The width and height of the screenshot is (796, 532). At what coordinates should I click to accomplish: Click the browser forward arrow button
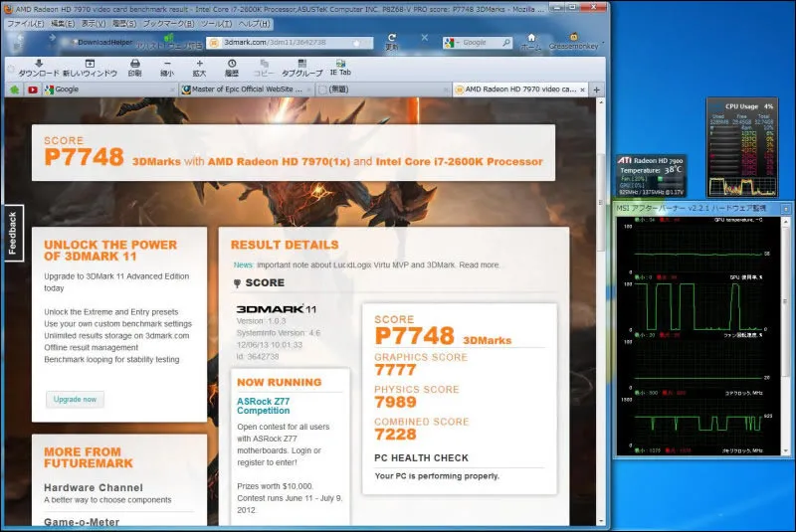tap(53, 38)
